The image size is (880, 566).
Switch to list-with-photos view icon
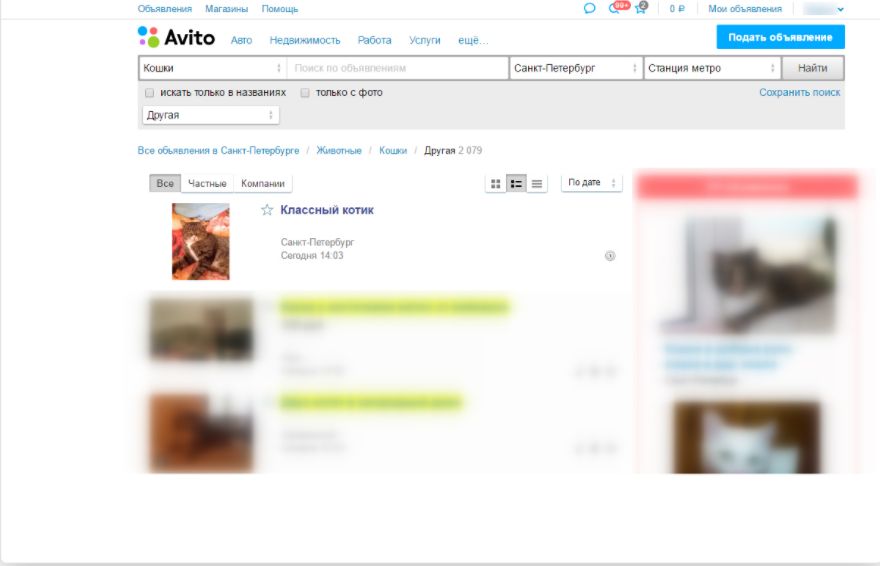516,183
